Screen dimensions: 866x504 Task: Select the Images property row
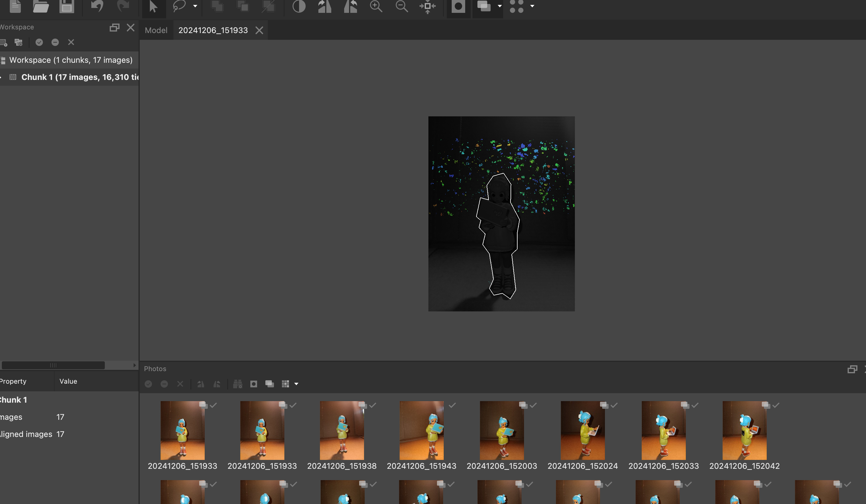pyautogui.click(x=70, y=417)
